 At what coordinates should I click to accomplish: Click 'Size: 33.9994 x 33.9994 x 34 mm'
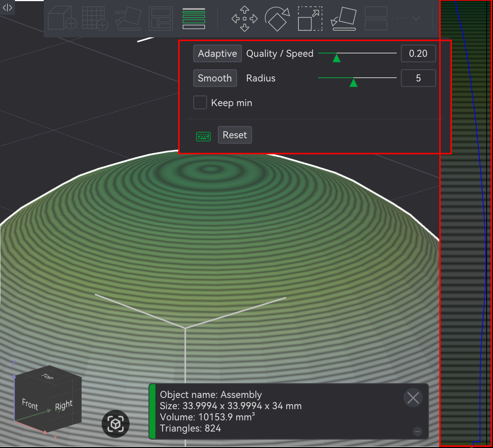(231, 406)
